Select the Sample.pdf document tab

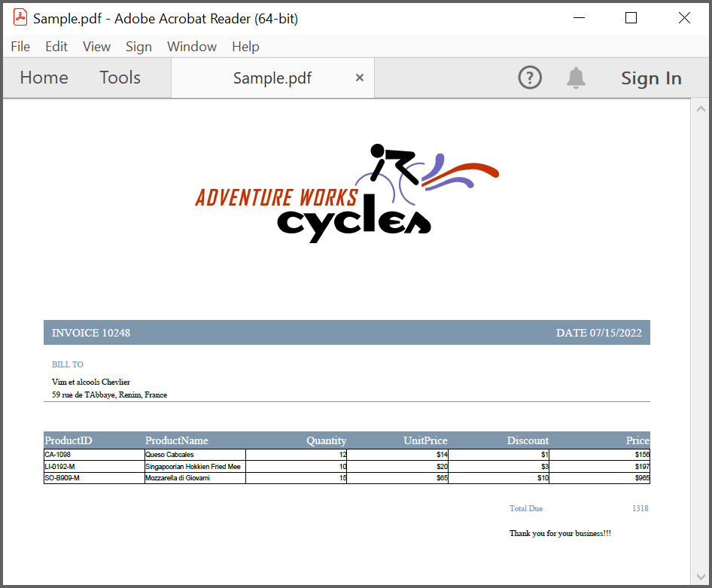pyautogui.click(x=272, y=78)
